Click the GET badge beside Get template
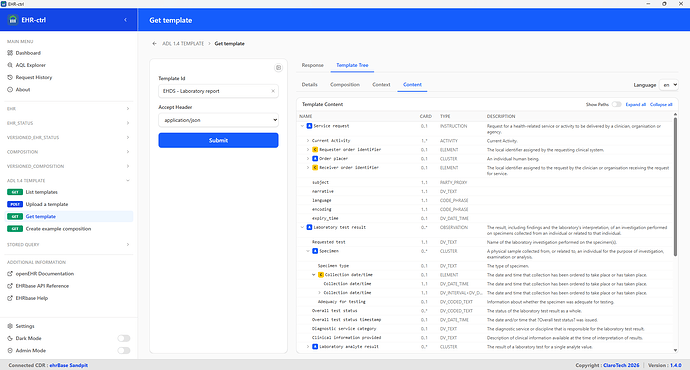Viewport: 690px width, 370px height. click(x=15, y=216)
